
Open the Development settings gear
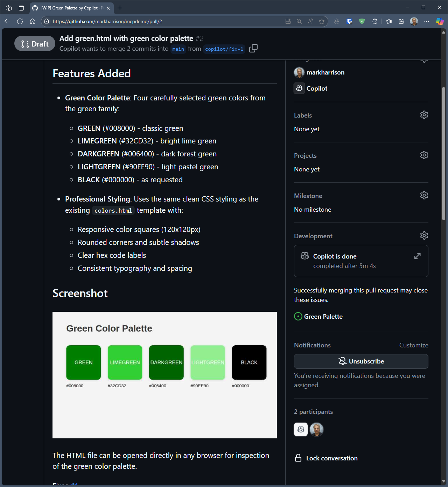coord(424,236)
